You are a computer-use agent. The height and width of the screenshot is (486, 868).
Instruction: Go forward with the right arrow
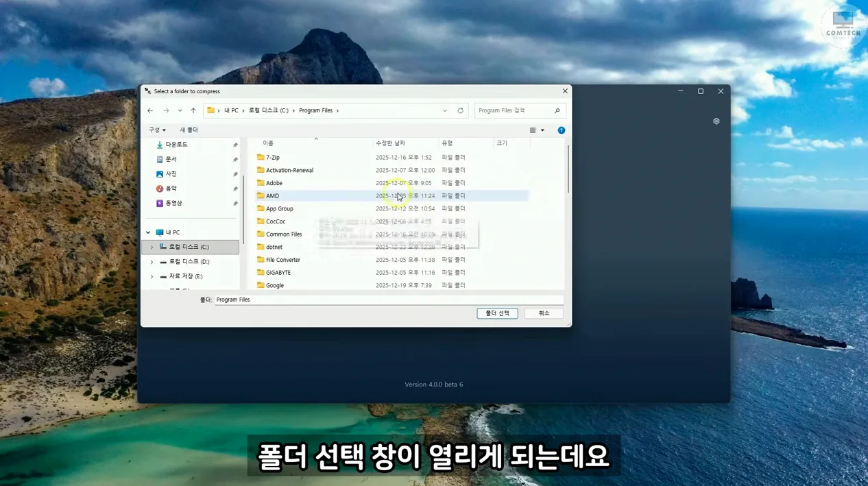click(166, 110)
